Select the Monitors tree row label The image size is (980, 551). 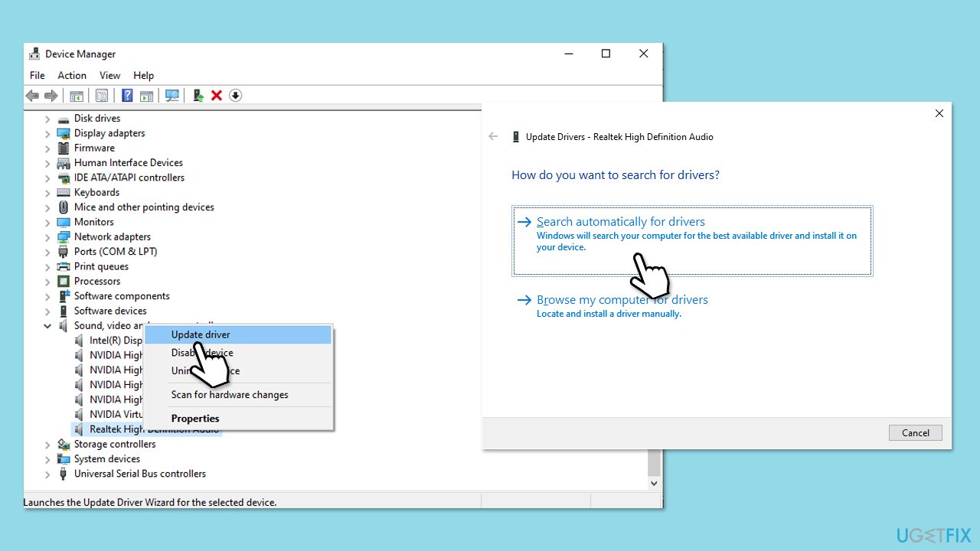click(93, 222)
